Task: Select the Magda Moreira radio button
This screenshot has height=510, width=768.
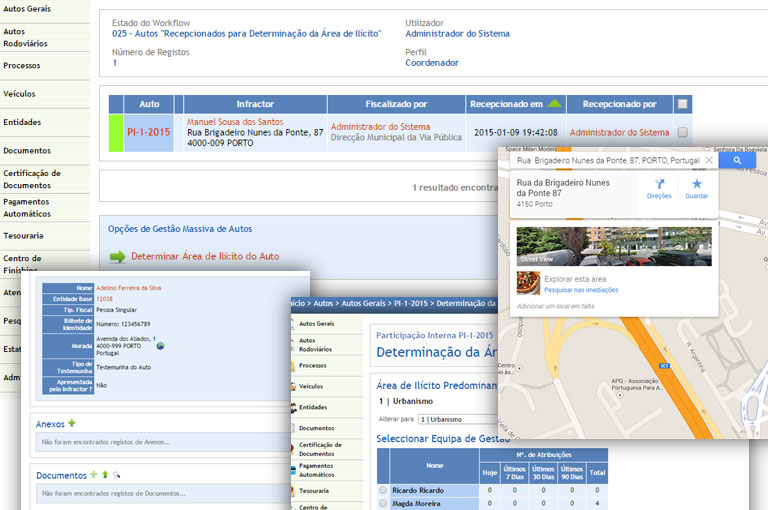Action: coord(383,503)
